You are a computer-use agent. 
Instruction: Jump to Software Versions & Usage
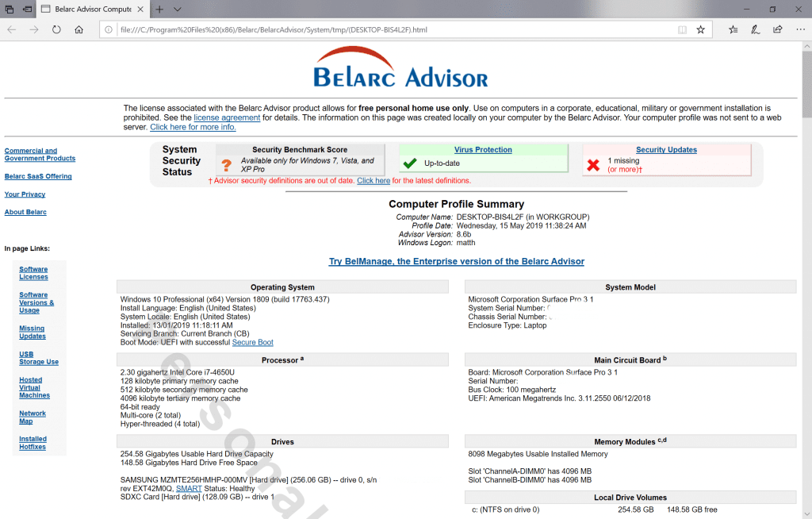pyautogui.click(x=36, y=303)
